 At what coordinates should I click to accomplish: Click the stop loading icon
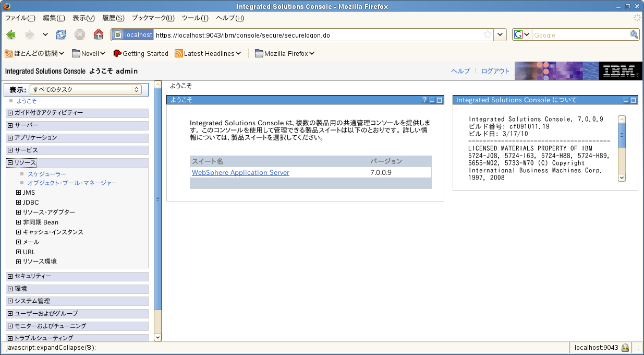click(80, 35)
